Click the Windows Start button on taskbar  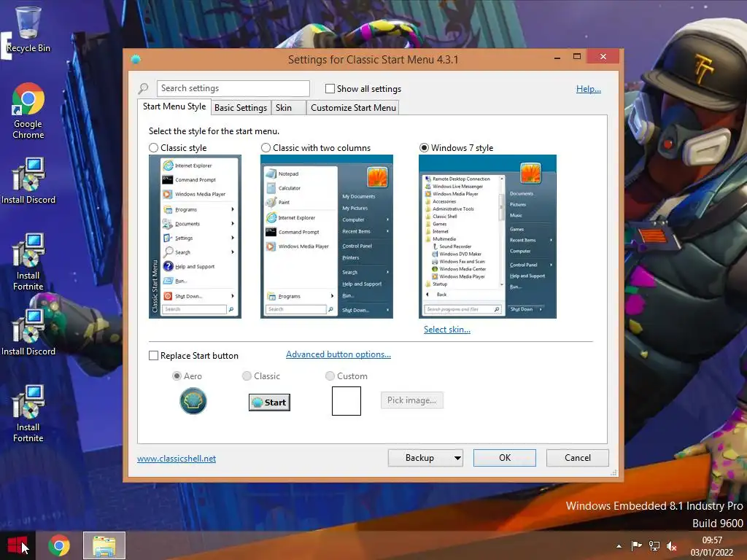[x=18, y=545]
